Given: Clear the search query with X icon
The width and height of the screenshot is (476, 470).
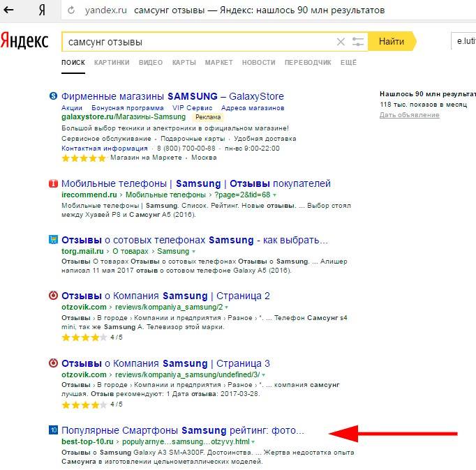Looking at the screenshot, I should (x=341, y=42).
